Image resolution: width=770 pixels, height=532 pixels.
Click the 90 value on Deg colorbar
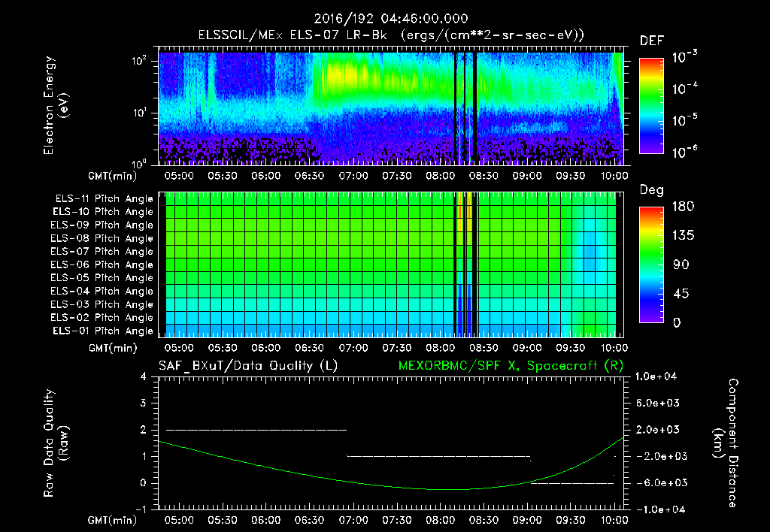point(680,265)
